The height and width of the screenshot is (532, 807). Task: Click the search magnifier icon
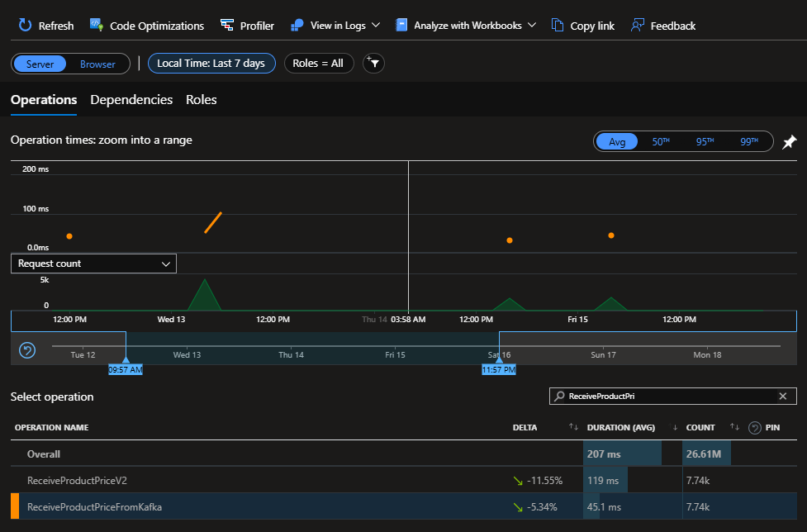click(x=559, y=397)
